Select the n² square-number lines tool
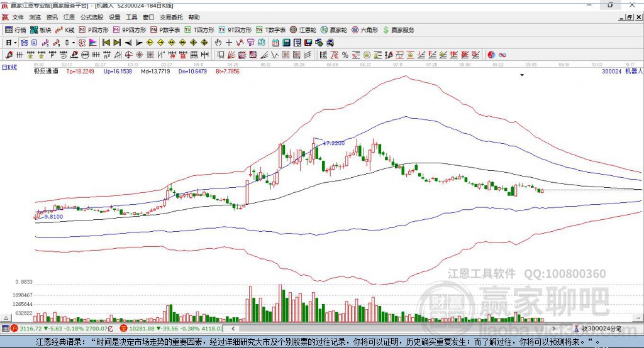644x348 pixels. click(107, 55)
